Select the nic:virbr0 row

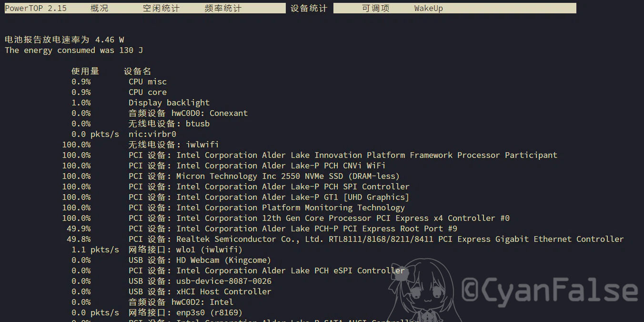[x=152, y=134]
